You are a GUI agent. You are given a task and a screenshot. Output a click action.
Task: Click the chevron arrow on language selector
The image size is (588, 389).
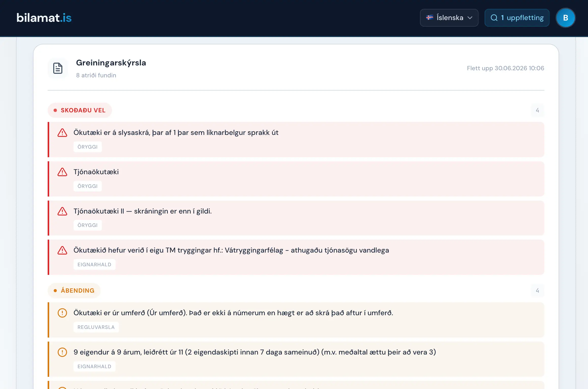pyautogui.click(x=470, y=18)
